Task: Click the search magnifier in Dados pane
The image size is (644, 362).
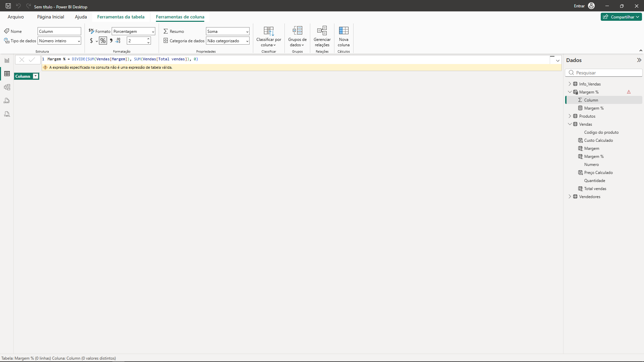Action: tap(571, 73)
